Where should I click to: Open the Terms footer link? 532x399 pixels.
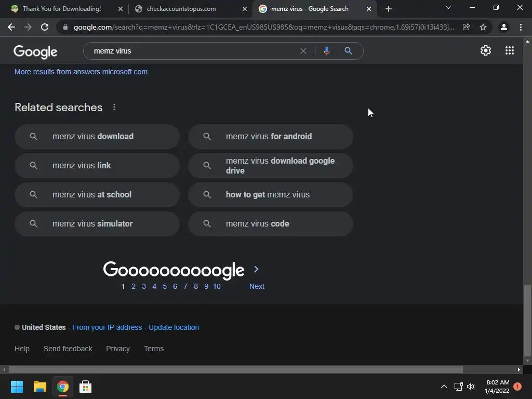tap(154, 349)
